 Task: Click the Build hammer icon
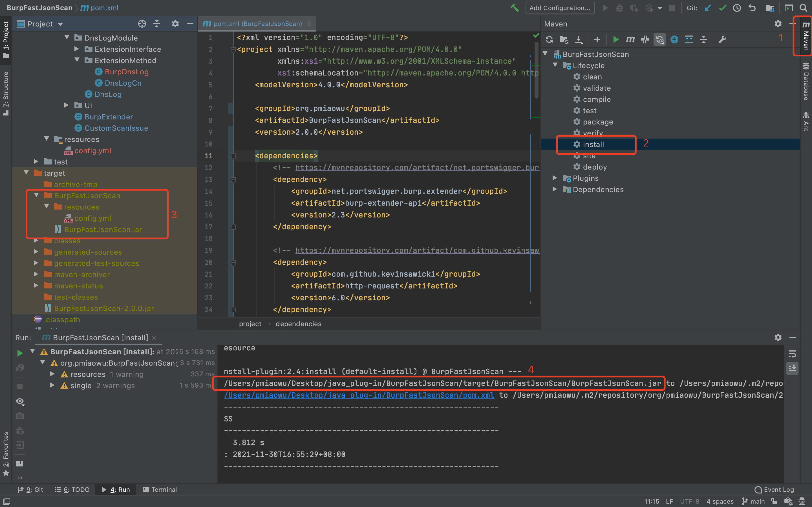click(514, 8)
